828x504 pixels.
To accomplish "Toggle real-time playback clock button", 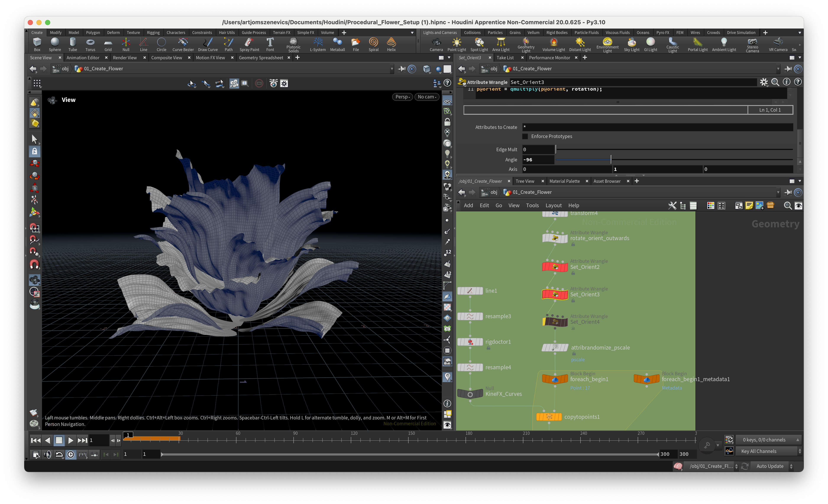I will pos(71,454).
